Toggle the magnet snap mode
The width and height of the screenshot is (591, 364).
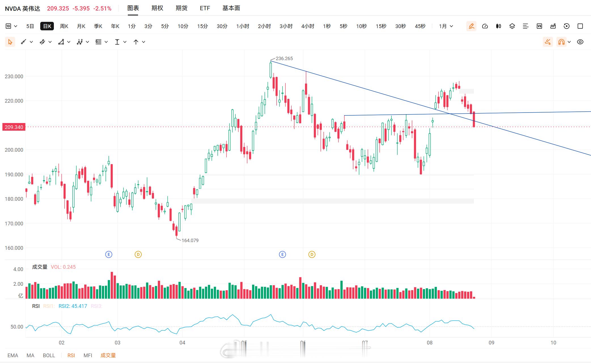coord(561,42)
